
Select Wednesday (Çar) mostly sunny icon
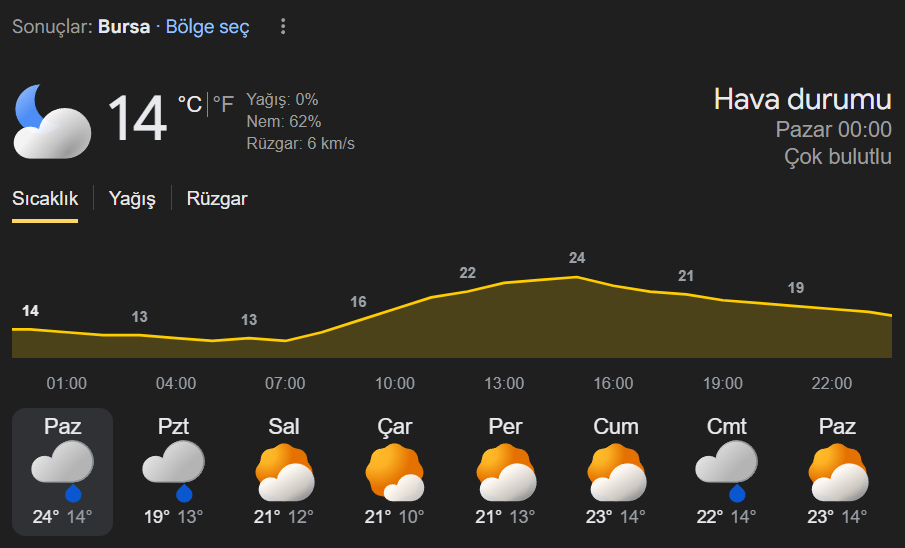pyautogui.click(x=394, y=472)
